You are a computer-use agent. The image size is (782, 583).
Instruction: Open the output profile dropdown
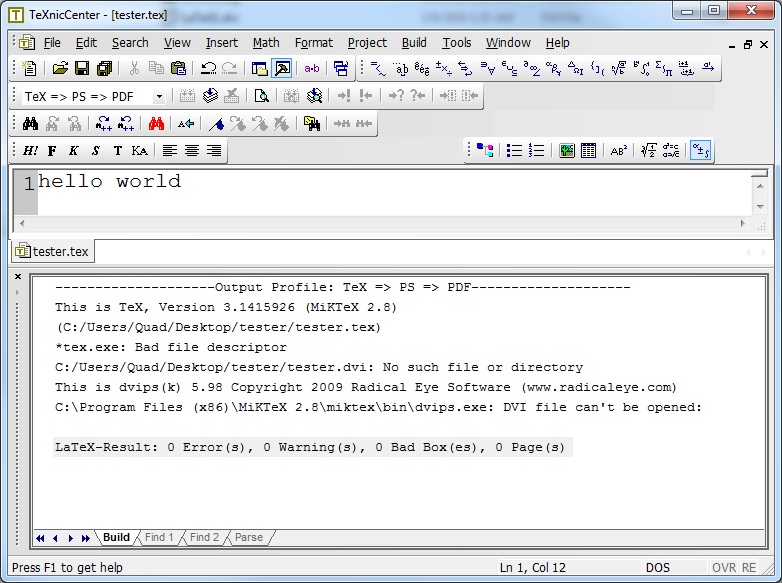pos(159,96)
